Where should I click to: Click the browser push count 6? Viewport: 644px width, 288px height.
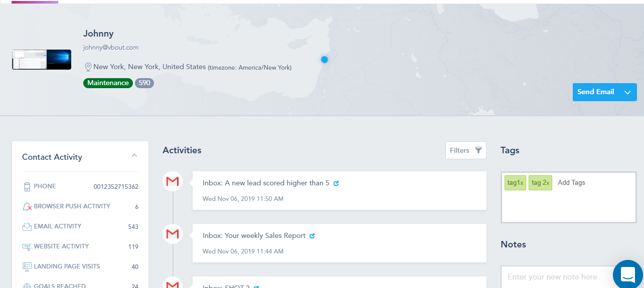[x=136, y=207]
